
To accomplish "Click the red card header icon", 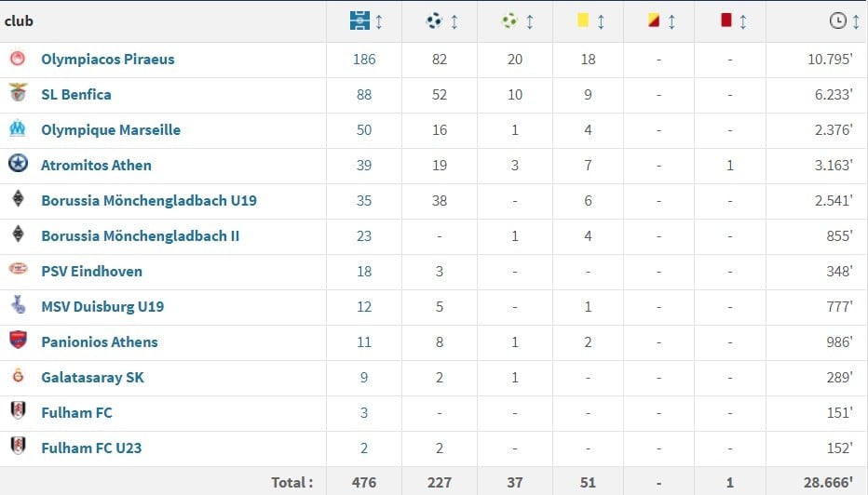I will tap(726, 20).
